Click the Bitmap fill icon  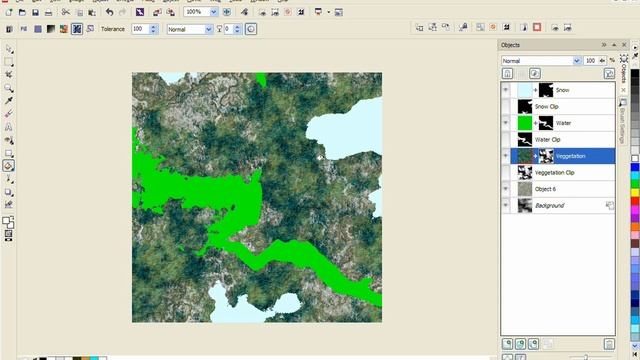pyautogui.click(x=64, y=29)
